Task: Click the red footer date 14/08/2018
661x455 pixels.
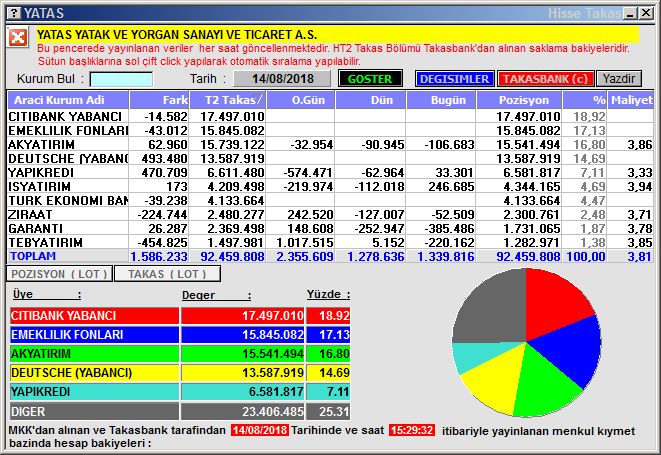Action: pos(260,431)
